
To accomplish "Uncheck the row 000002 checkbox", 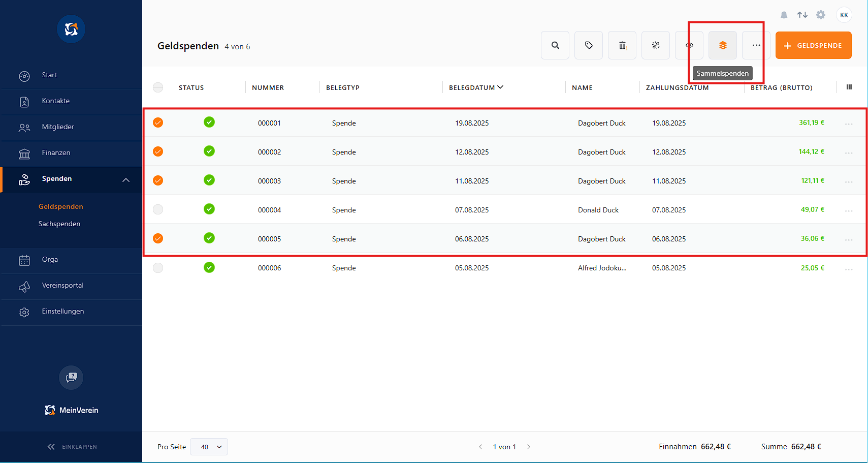I will pyautogui.click(x=158, y=151).
